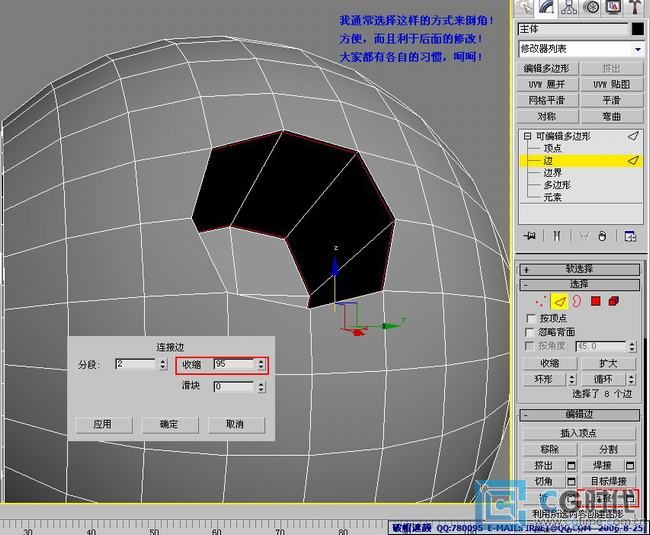Open 焊接 weld settings box
This screenshot has height=535, width=650.
pyautogui.click(x=630, y=466)
